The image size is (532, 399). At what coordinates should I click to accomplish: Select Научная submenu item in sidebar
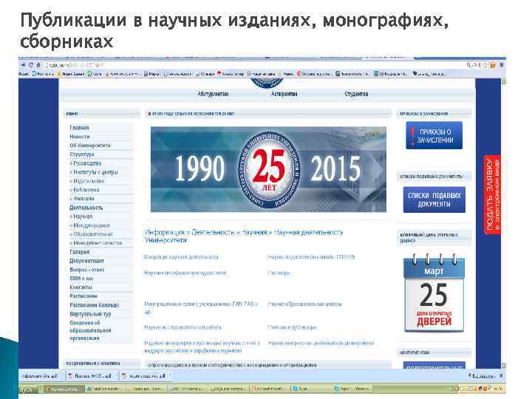click(81, 216)
